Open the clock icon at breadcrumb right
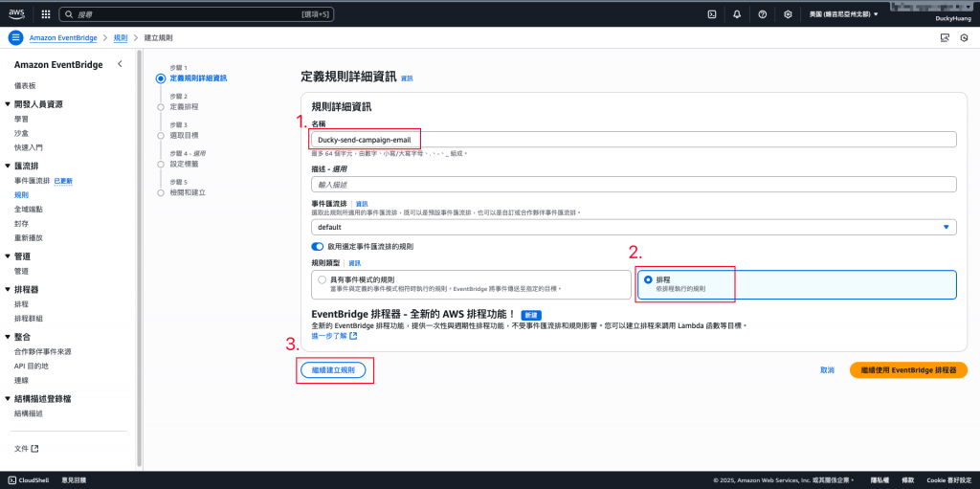 pyautogui.click(x=964, y=38)
